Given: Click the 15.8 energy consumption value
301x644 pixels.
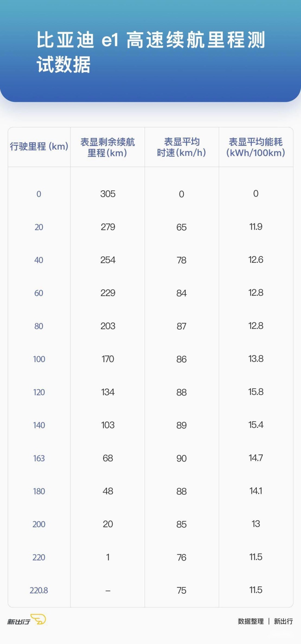Looking at the screenshot, I should pyautogui.click(x=256, y=392).
